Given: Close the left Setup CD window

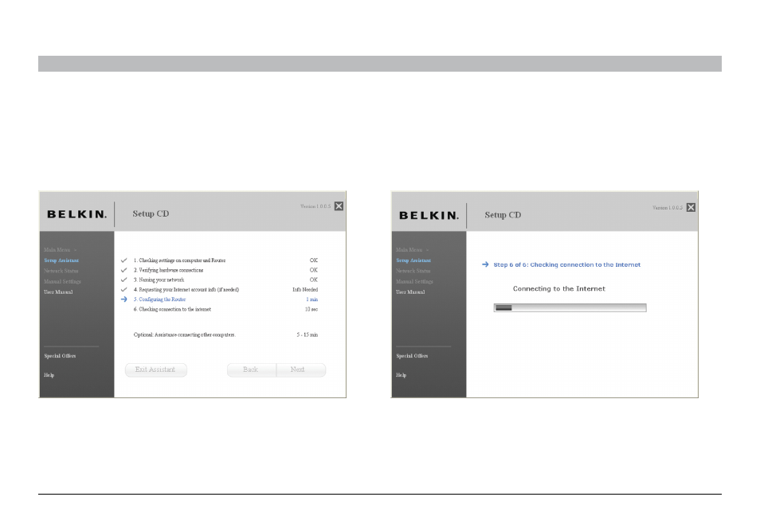Looking at the screenshot, I should coord(339,206).
